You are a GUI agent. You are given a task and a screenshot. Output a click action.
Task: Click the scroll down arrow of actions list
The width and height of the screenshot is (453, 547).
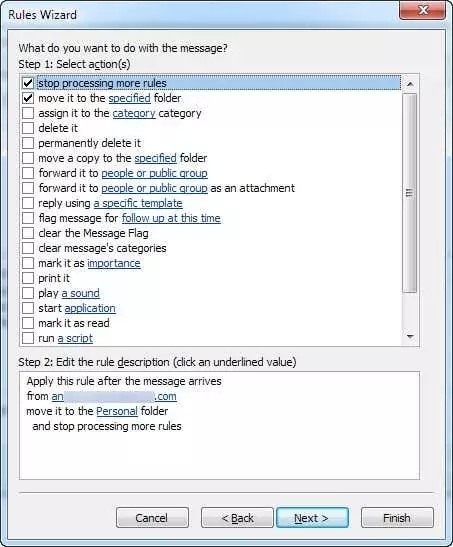(x=410, y=337)
